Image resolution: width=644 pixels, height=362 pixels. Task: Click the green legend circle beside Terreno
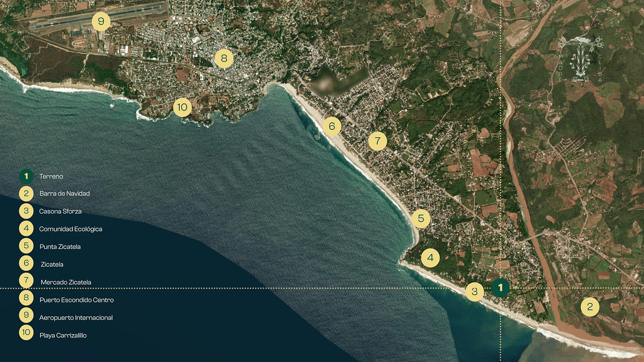click(x=26, y=176)
